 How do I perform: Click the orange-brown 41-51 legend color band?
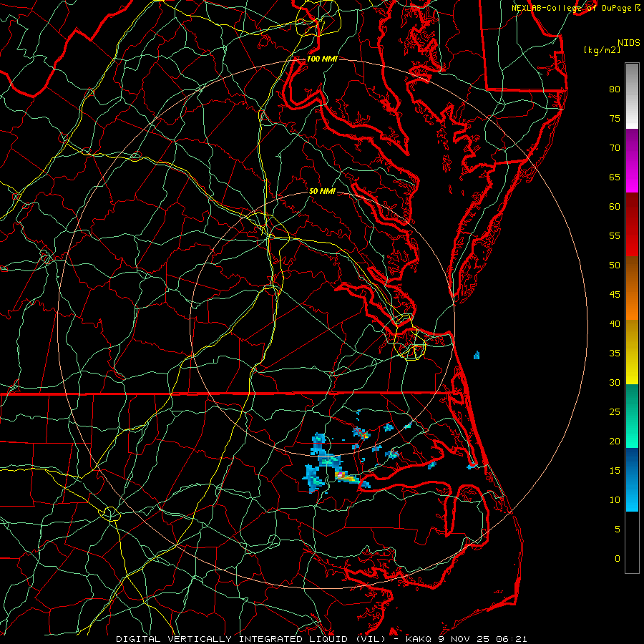pyautogui.click(x=632, y=288)
